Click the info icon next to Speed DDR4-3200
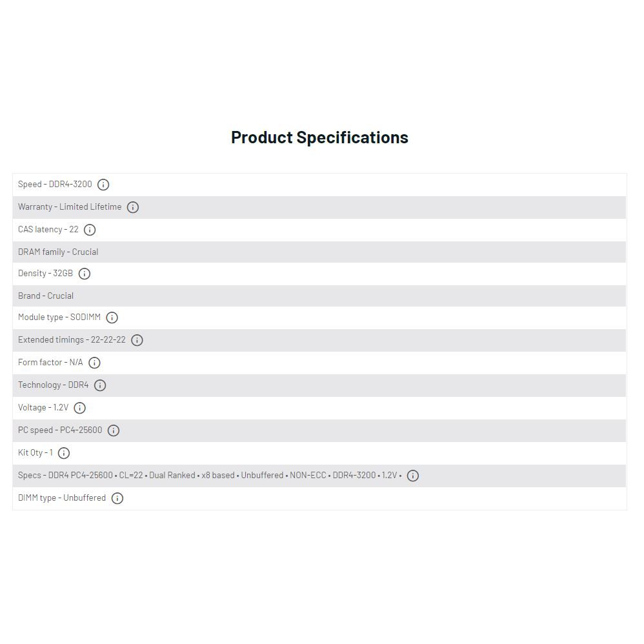The image size is (644, 644). pos(103,185)
